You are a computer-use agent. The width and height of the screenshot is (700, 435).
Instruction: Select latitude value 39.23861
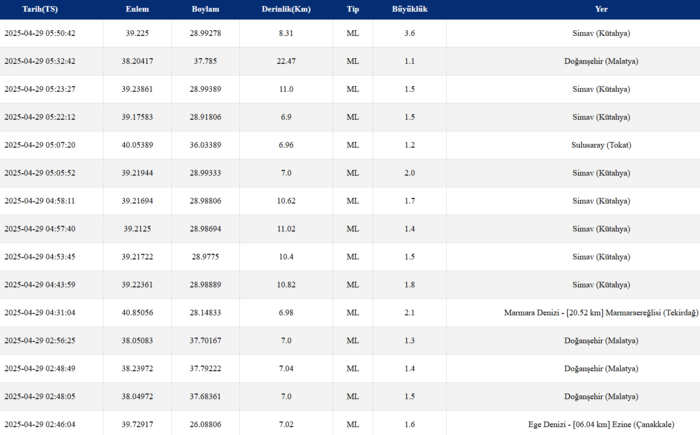tap(137, 89)
